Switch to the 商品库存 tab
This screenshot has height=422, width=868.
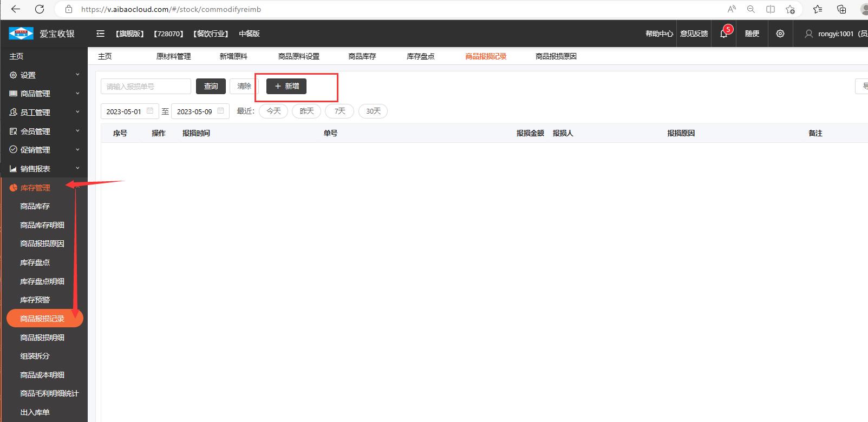(x=362, y=56)
